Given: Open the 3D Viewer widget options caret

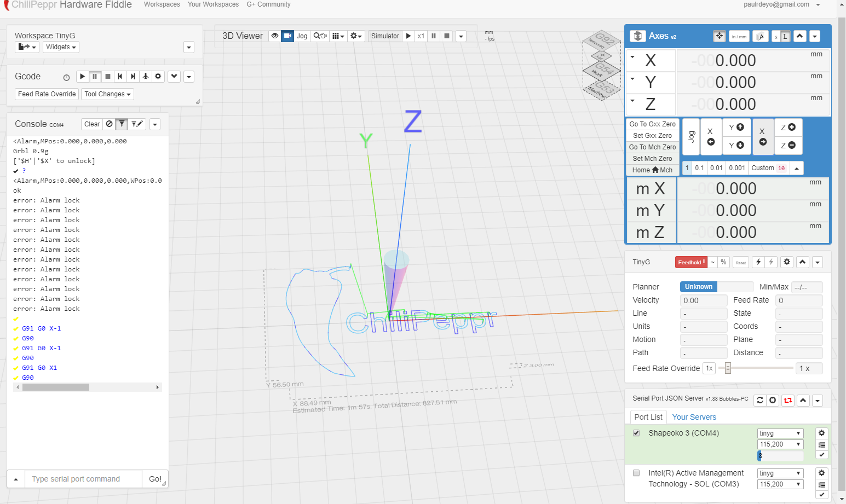Looking at the screenshot, I should tap(461, 36).
